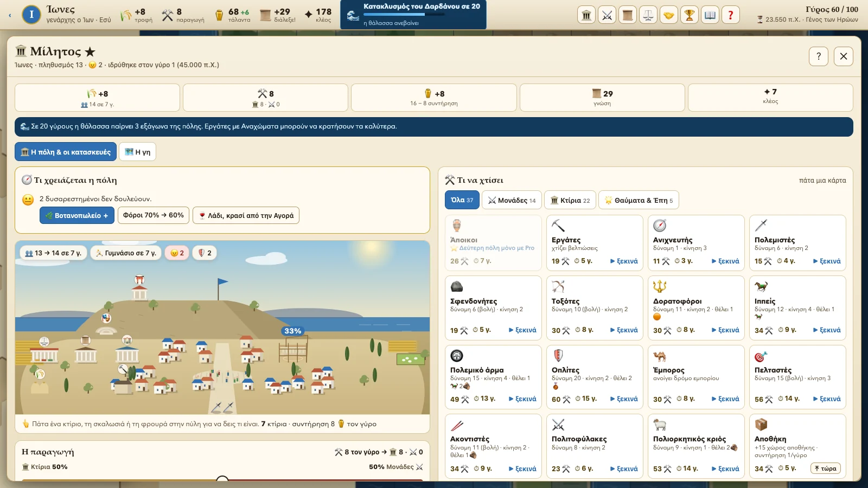Click the red question mark help icon
The image size is (868, 488).
click(x=731, y=15)
